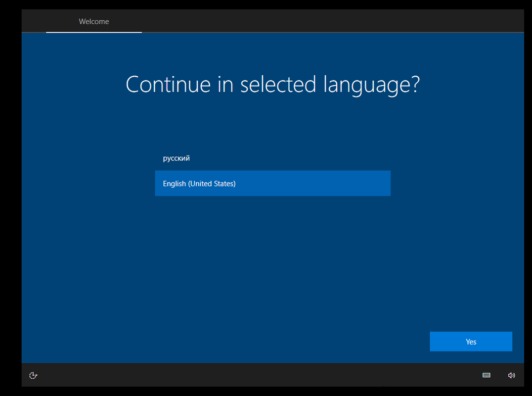Select English (United States) language
532x396 pixels.
273,183
